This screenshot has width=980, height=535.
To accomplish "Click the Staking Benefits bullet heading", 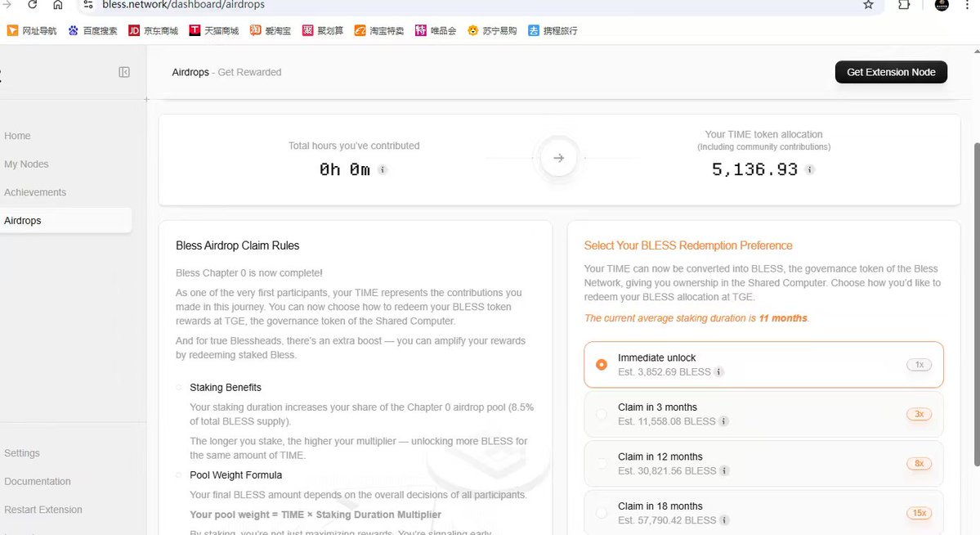I will click(x=226, y=387).
